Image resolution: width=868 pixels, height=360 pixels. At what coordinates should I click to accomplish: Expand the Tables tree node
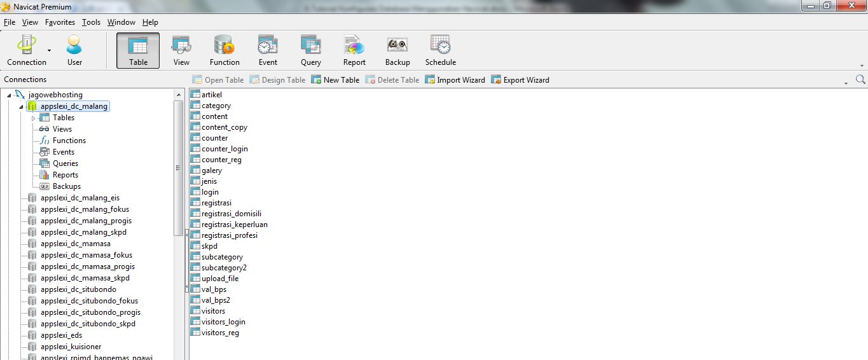[33, 118]
